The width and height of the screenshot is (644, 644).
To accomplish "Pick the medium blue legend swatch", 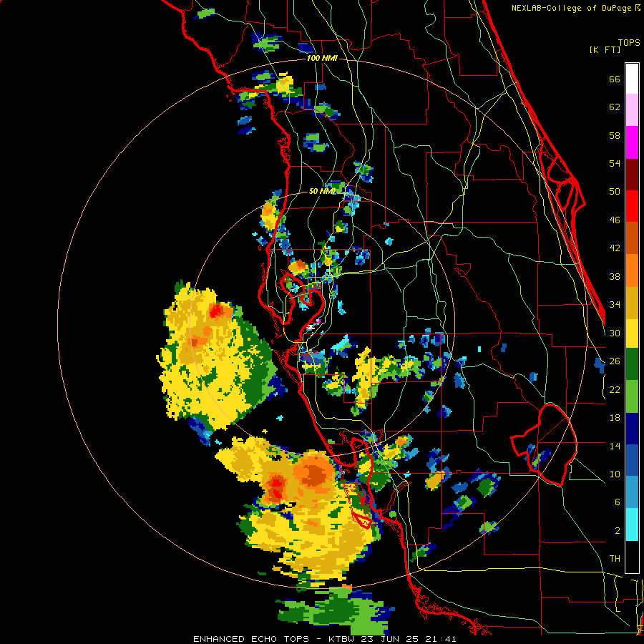I will point(632,460).
